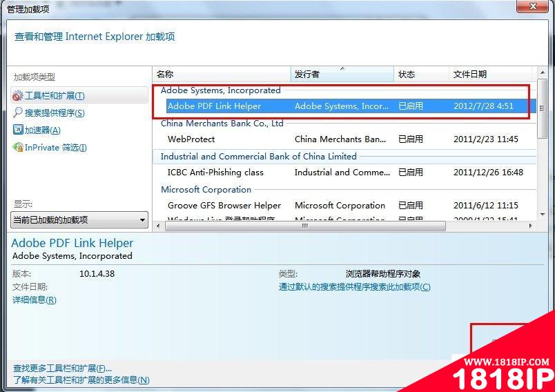Click version number 10.1.4.38
The width and height of the screenshot is (555, 392).
[97, 274]
